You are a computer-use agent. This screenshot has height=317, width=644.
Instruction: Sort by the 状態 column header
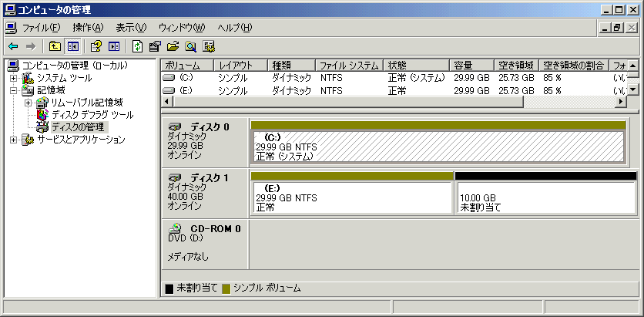(x=416, y=66)
